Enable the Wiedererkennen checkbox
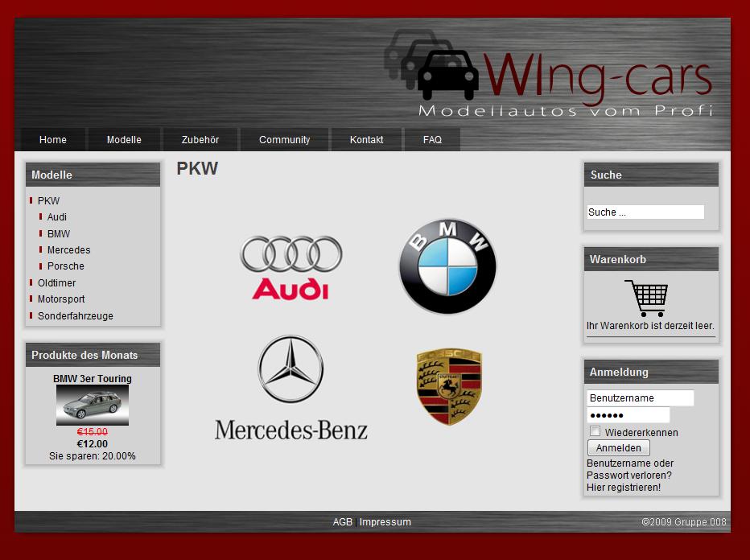Screen dimensions: 750x560 [595, 432]
